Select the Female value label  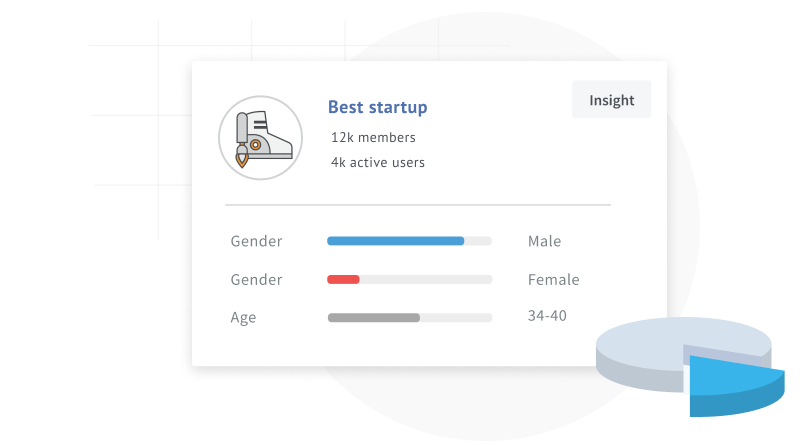pyautogui.click(x=553, y=280)
